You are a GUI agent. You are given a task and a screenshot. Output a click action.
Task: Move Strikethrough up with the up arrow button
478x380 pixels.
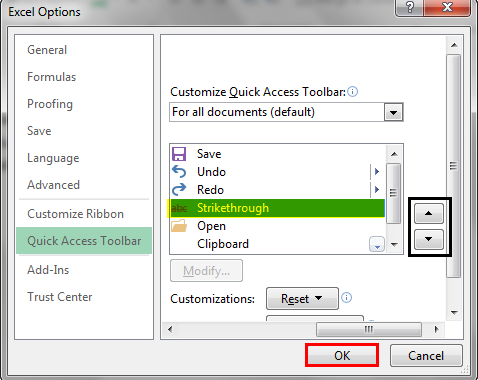tap(429, 214)
